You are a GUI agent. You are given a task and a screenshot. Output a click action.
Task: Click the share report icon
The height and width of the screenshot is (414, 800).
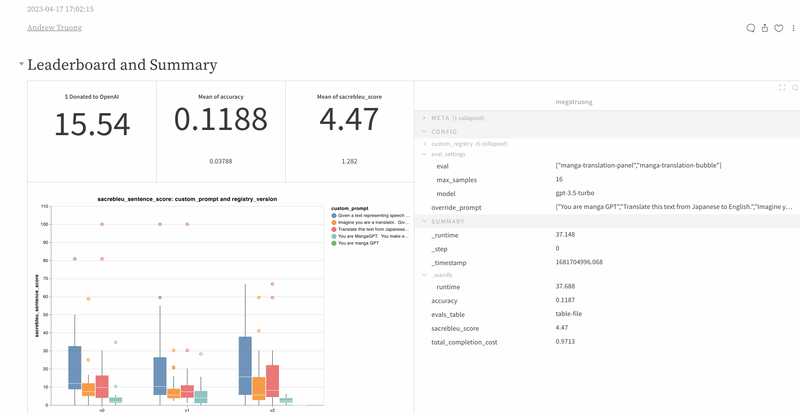tap(765, 28)
